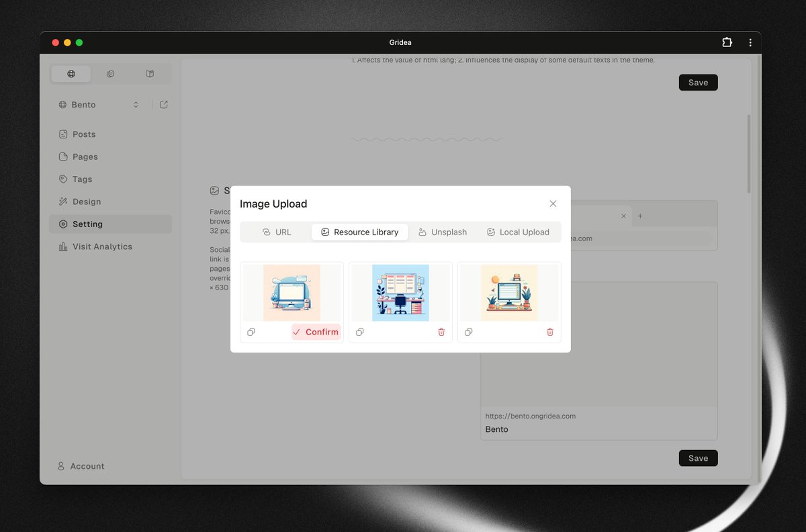Viewport: 806px width, 532px height.
Task: Open the Design section
Action: (x=110, y=202)
